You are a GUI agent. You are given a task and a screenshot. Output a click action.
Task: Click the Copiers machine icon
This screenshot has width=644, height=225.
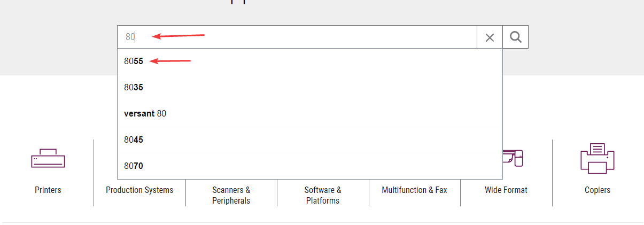point(597,158)
